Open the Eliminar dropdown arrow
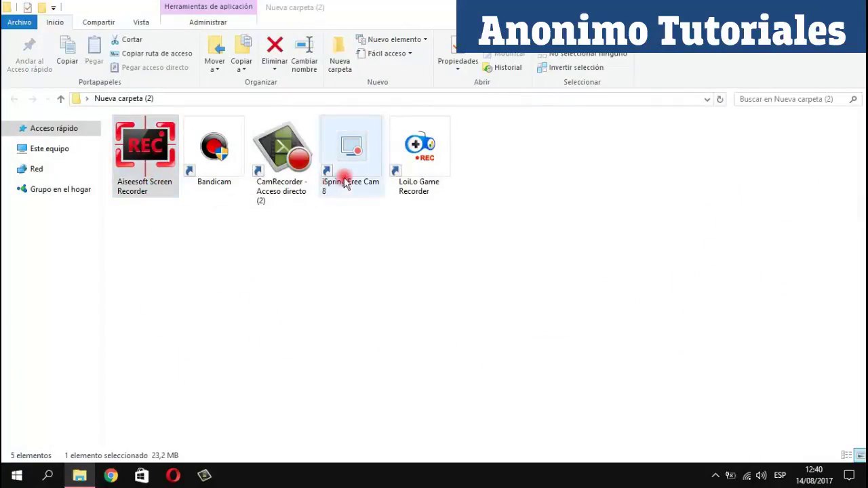868x488 pixels. click(275, 69)
